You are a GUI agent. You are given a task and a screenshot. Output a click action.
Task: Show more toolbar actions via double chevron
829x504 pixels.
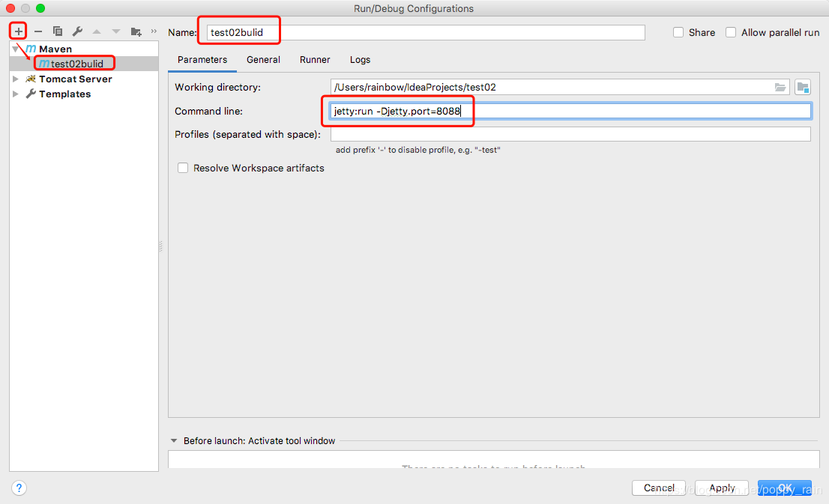pyautogui.click(x=154, y=31)
